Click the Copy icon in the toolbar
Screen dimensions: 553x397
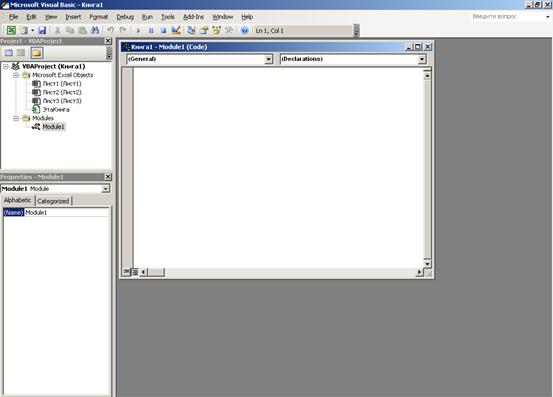tap(70, 30)
